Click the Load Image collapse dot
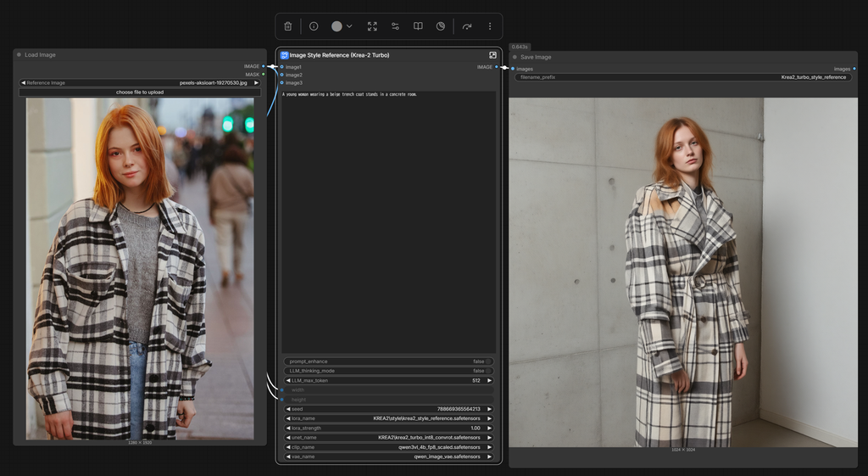Image resolution: width=868 pixels, height=476 pixels. (x=19, y=55)
